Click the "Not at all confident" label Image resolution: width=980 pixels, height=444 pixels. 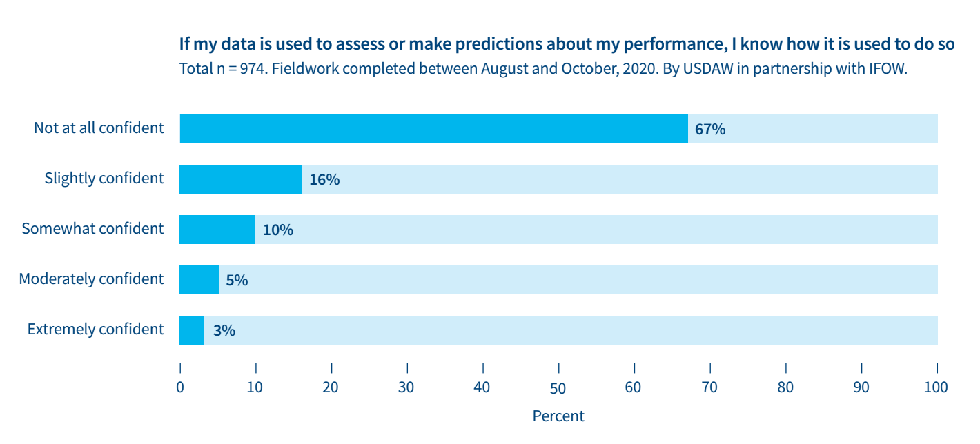[x=99, y=128]
